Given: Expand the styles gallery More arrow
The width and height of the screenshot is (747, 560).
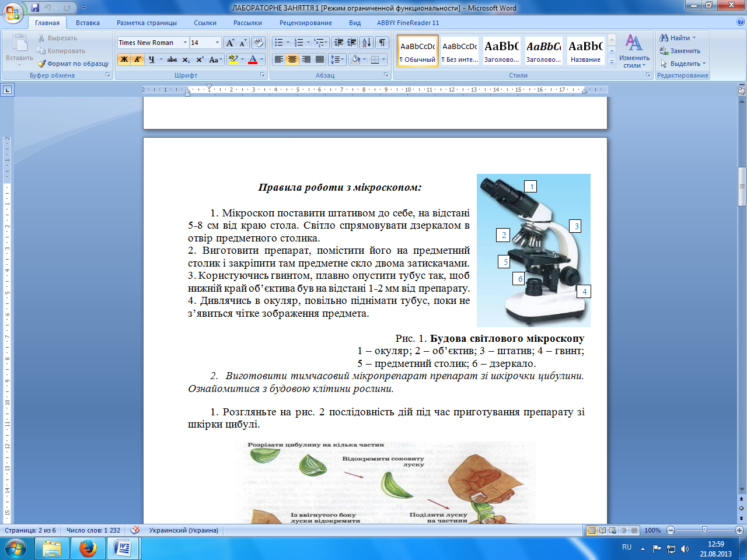Looking at the screenshot, I should [612, 63].
